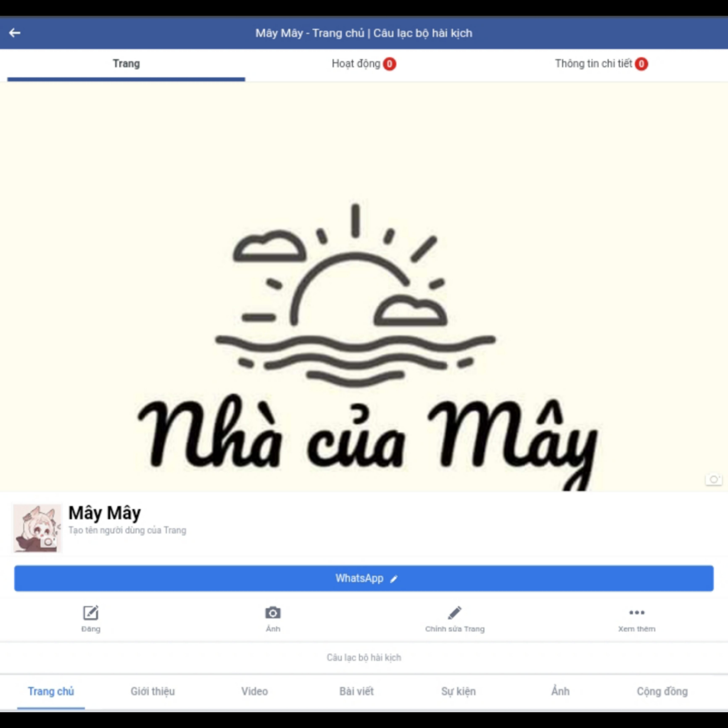Open the Video section tab
Image resolution: width=728 pixels, height=728 pixels.
[x=255, y=691]
